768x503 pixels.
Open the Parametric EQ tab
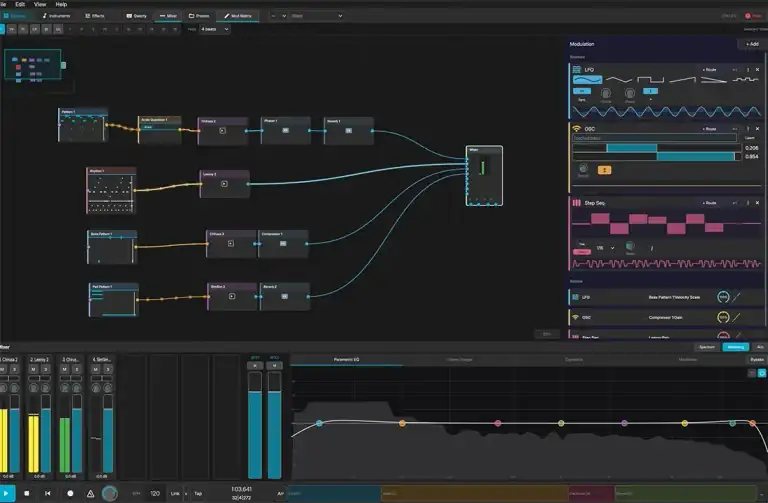(346, 359)
